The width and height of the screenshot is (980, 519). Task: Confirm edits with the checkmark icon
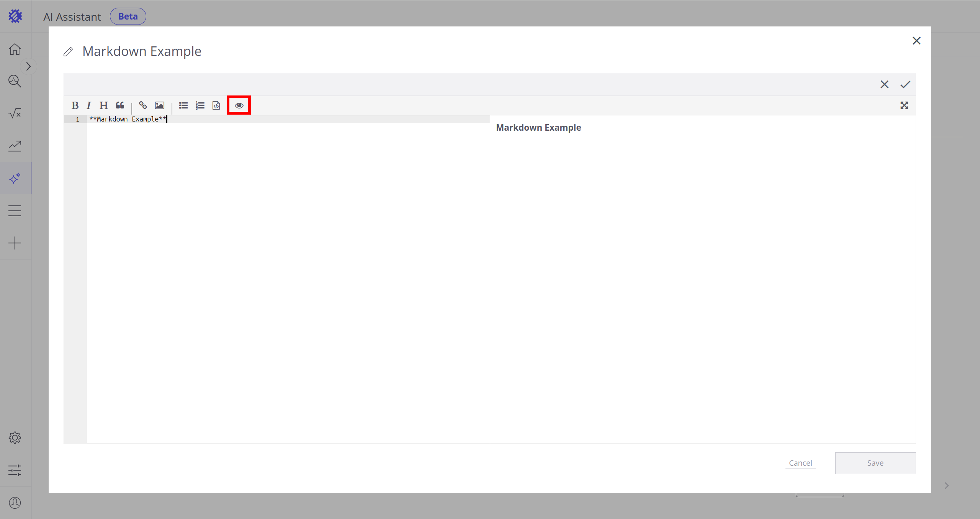coord(905,84)
